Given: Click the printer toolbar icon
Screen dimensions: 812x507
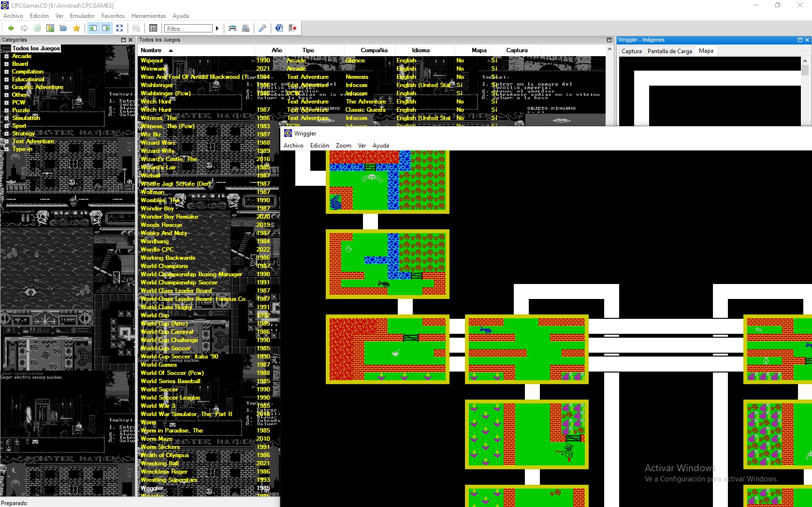Looking at the screenshot, I should [232, 28].
